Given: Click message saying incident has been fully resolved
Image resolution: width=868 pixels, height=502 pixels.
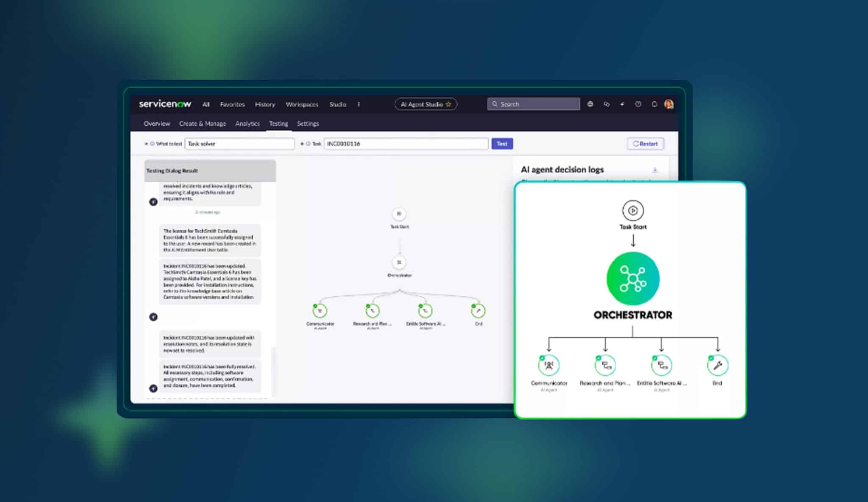Looking at the screenshot, I should click(x=210, y=376).
